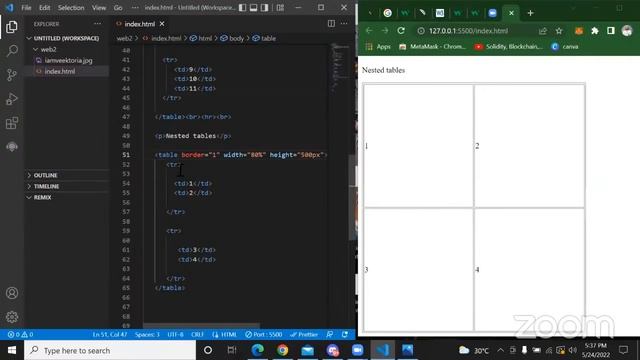Click the table breadcrumb element

[264, 38]
